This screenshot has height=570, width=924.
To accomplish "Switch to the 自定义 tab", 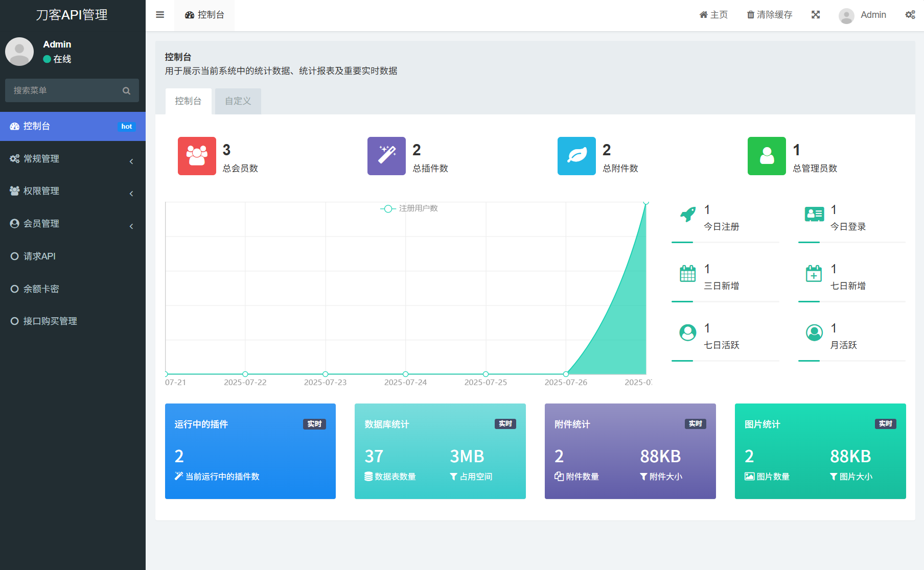I will click(x=237, y=101).
